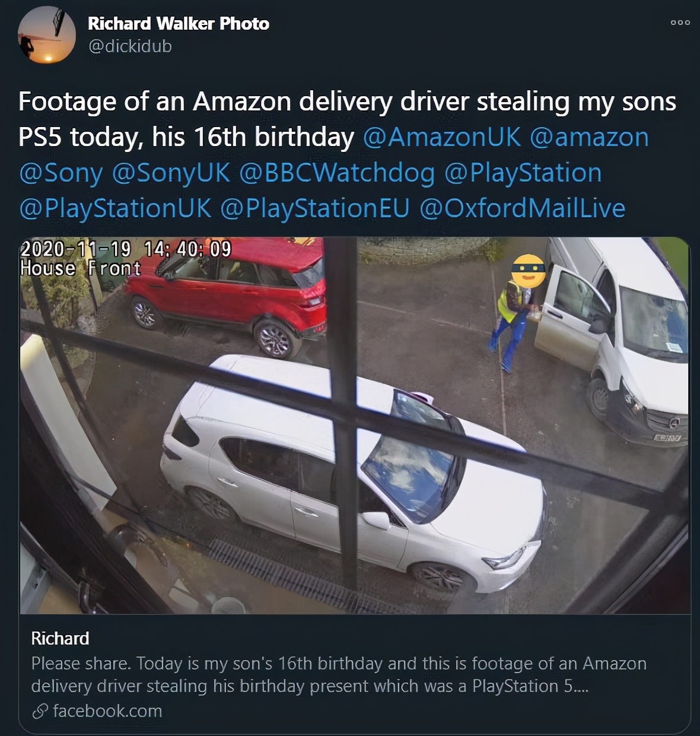The width and height of the screenshot is (700, 736).
Task: Open the @AmazonUK mention
Action: pyautogui.click(x=441, y=137)
